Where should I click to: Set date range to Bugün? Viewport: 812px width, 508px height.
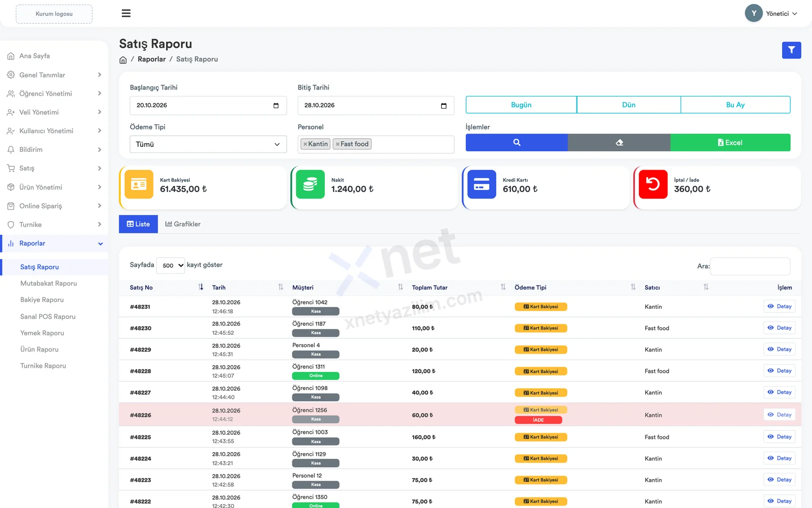521,105
